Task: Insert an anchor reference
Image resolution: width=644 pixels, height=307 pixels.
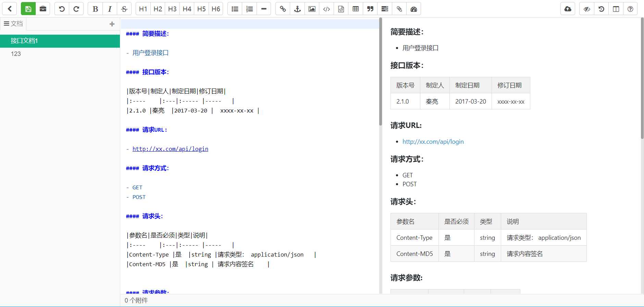Action: click(297, 9)
